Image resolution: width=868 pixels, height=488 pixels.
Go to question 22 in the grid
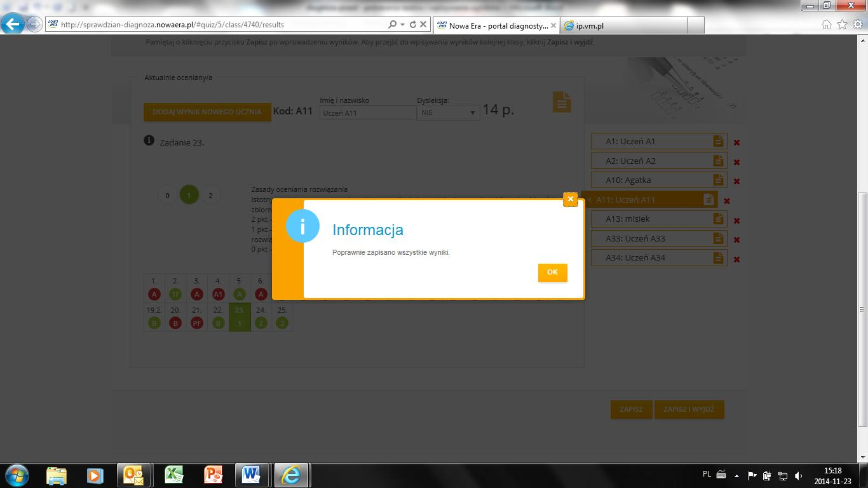[x=218, y=317]
